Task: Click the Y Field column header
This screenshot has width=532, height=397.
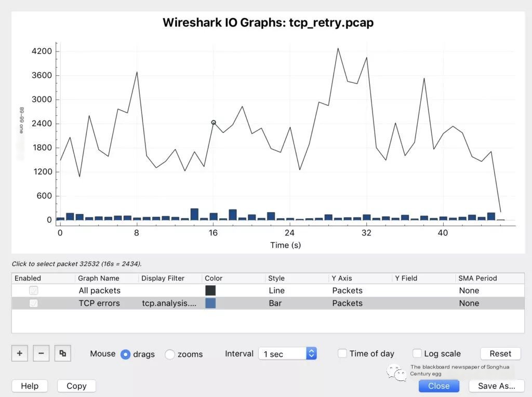Action: 406,278
